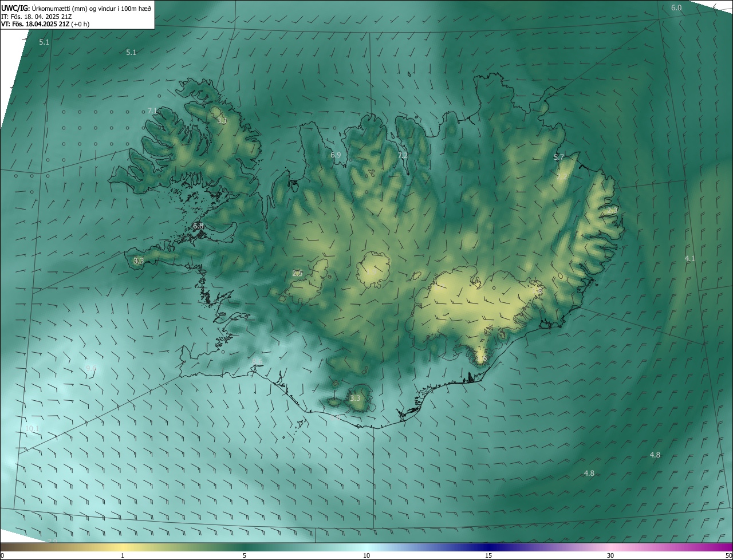Click the 3.1 value on the Westfjords glacier
The width and height of the screenshot is (733, 560).
coord(222,121)
